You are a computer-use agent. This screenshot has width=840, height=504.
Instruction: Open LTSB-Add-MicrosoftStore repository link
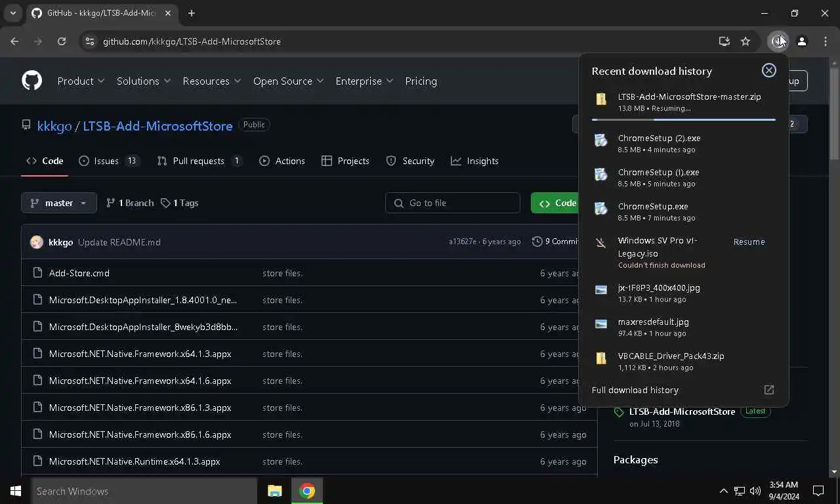pos(157,126)
